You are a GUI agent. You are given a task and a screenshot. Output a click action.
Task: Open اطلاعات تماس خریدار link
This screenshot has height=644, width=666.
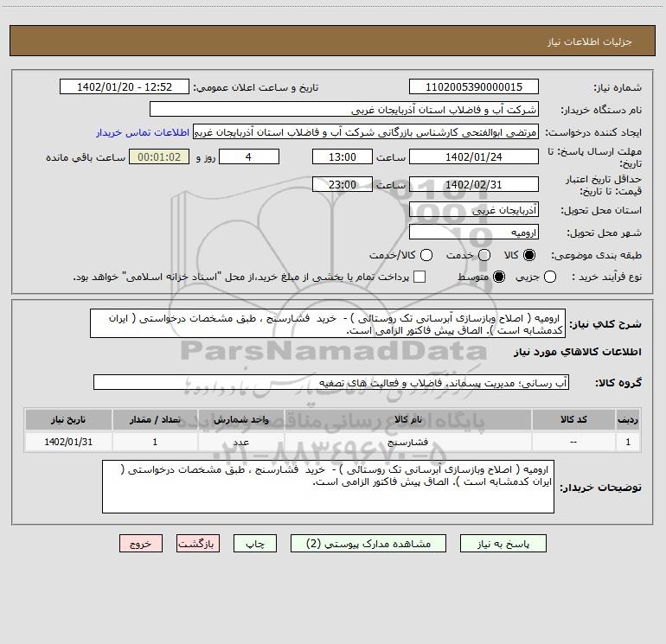tap(143, 132)
